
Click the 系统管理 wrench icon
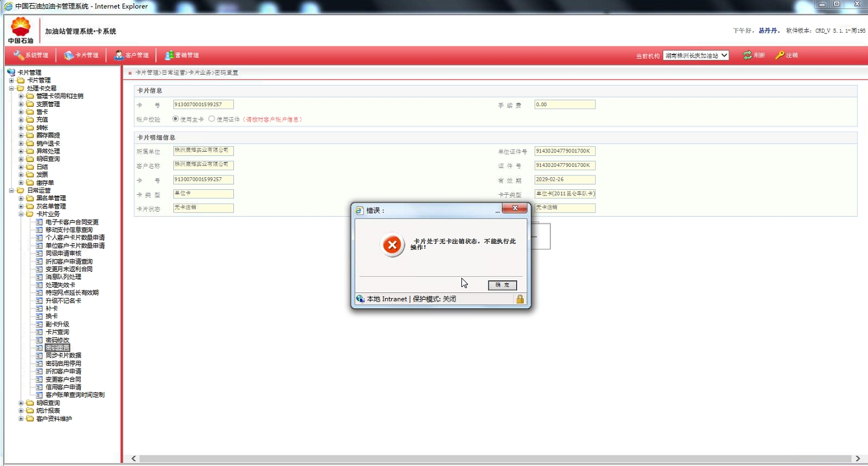coord(19,55)
